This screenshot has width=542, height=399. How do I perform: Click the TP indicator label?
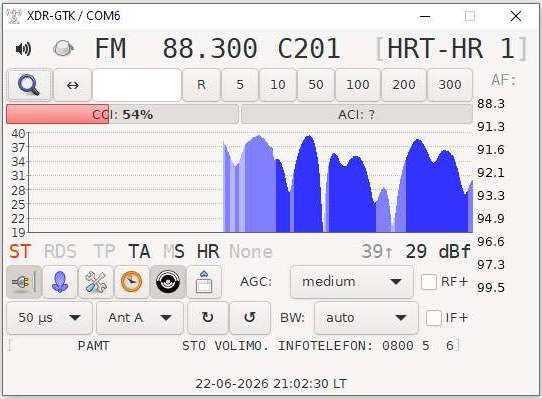pos(104,251)
